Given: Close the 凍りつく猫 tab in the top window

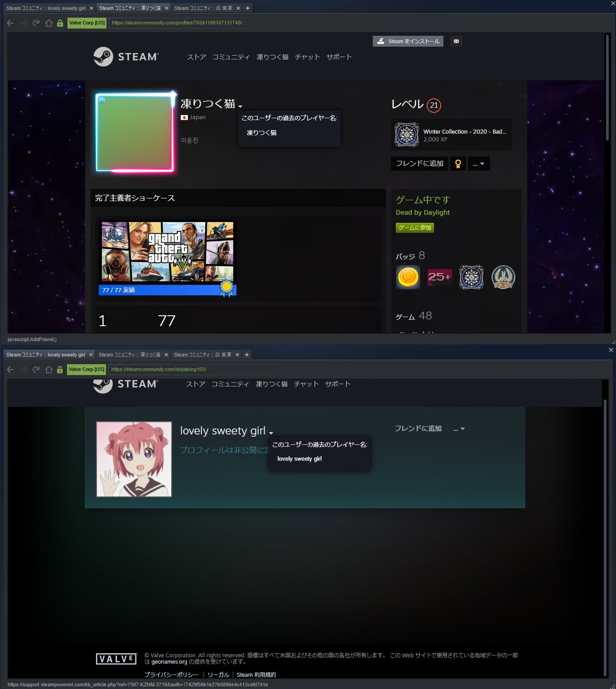Looking at the screenshot, I should click(166, 8).
